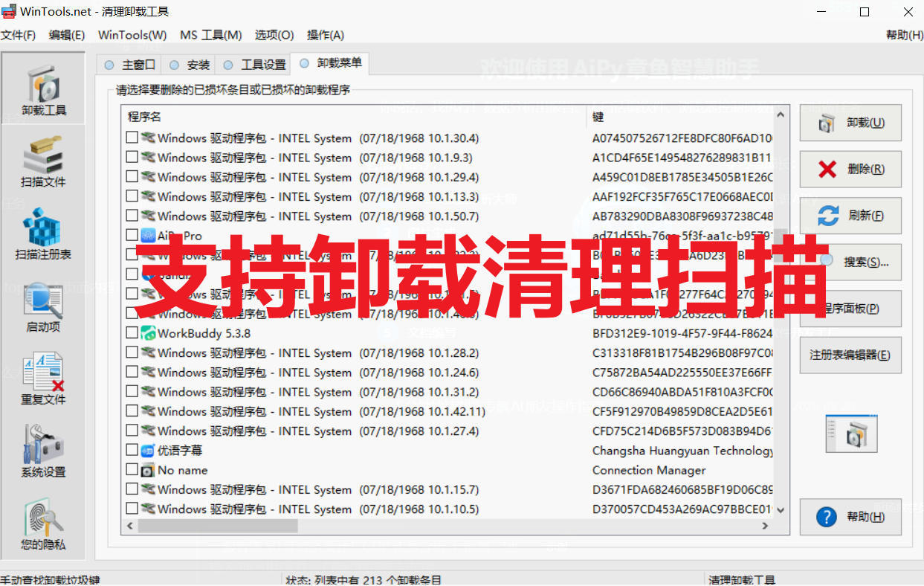Check the box for INTEL System 10.1.29.4

132,177
